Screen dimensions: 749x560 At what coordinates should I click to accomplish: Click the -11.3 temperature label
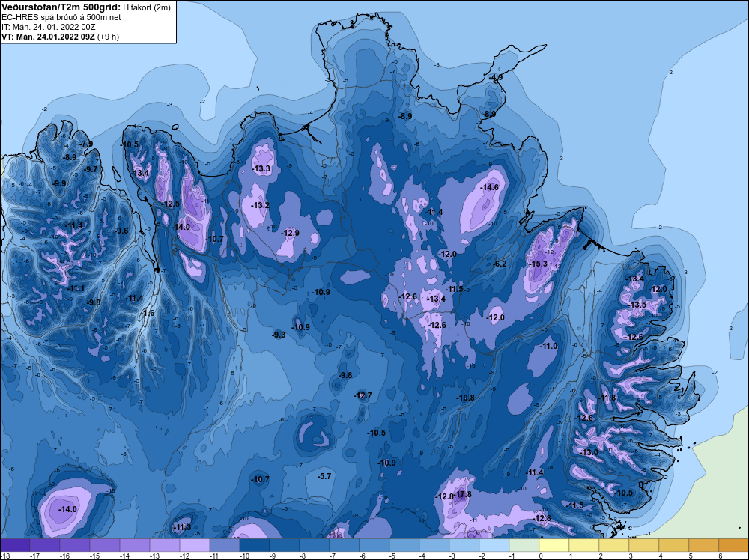(x=183, y=528)
